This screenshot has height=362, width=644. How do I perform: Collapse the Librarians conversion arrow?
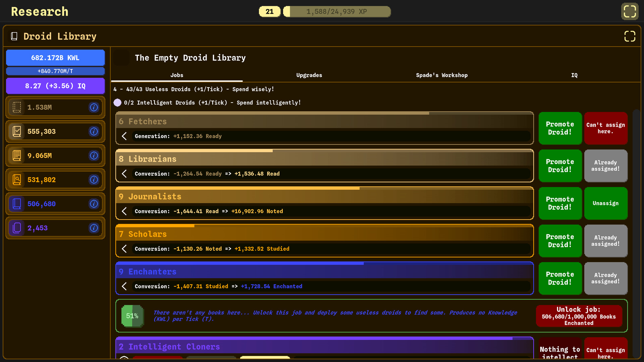point(124,174)
